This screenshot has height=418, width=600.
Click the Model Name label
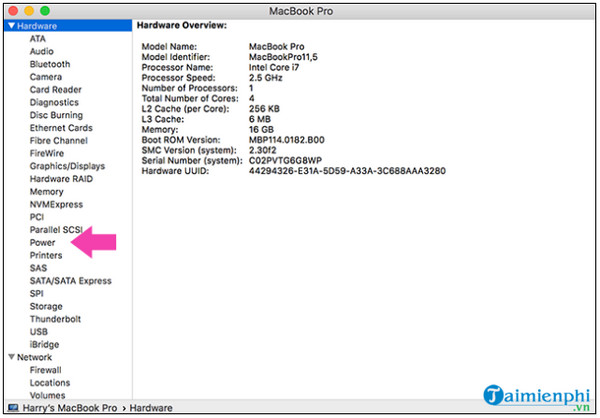(x=169, y=47)
